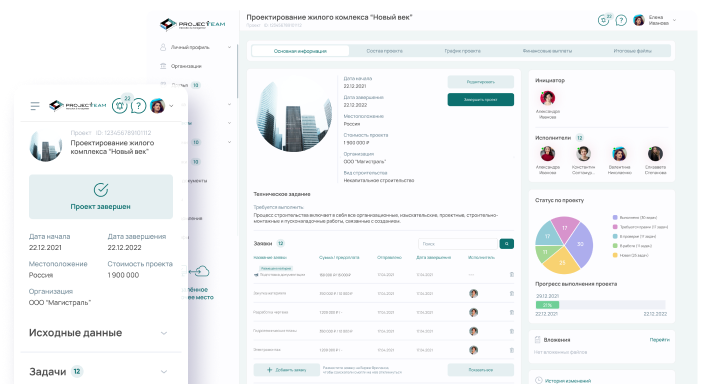This screenshot has height=384, width=707.
Task: Expand the Исходные данные section
Action: coord(164,333)
